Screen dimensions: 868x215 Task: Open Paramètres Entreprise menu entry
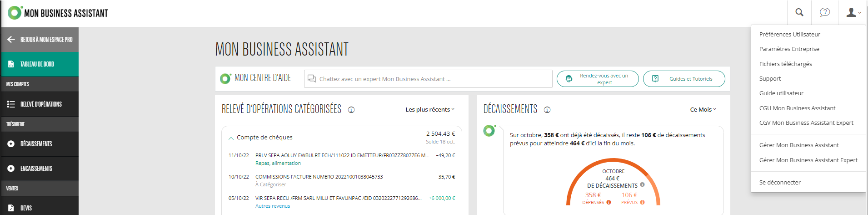pos(789,49)
